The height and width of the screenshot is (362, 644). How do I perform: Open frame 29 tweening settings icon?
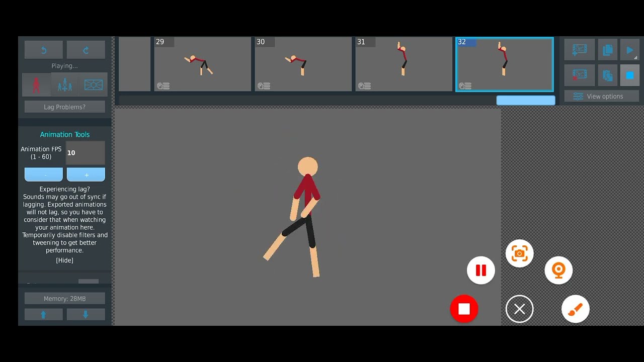(163, 86)
